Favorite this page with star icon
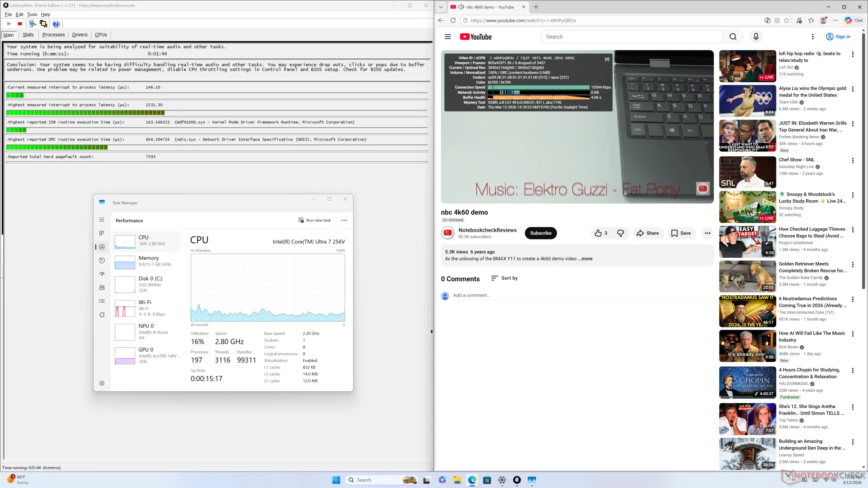The image size is (868, 488). (787, 20)
